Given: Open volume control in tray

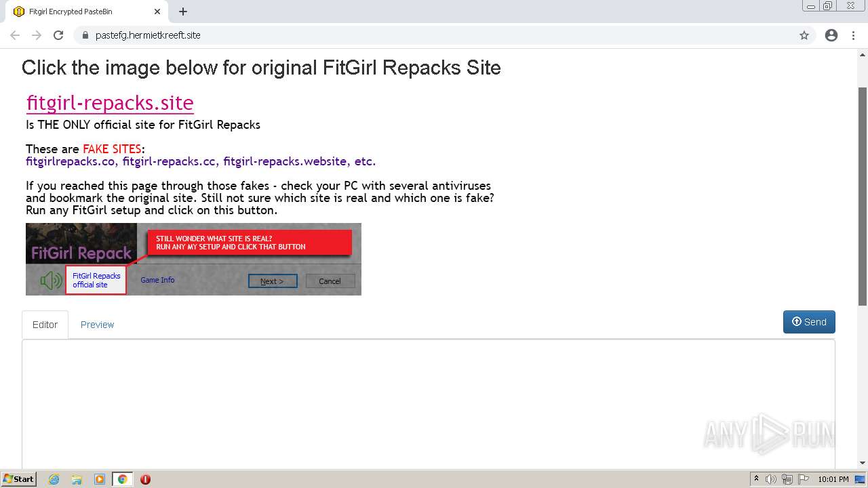Looking at the screenshot, I should [x=771, y=479].
